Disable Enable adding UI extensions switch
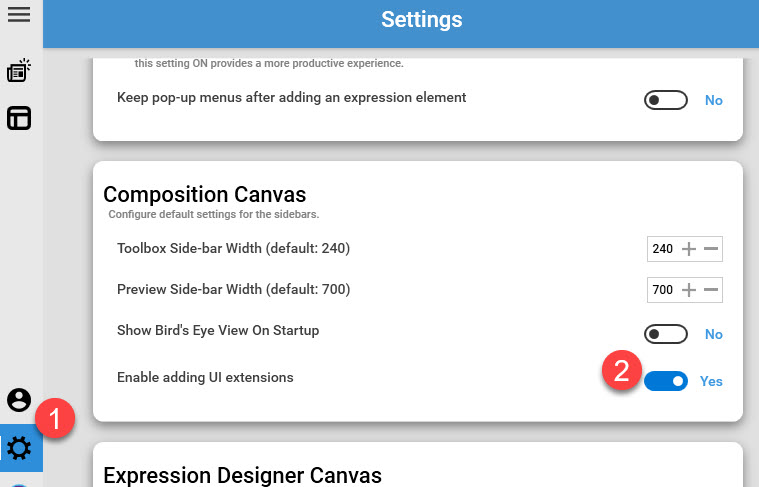Image resolution: width=759 pixels, height=487 pixels. point(666,381)
